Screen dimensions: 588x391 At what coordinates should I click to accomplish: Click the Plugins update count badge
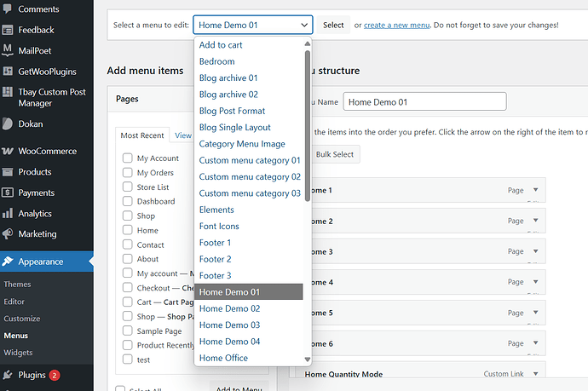54,375
